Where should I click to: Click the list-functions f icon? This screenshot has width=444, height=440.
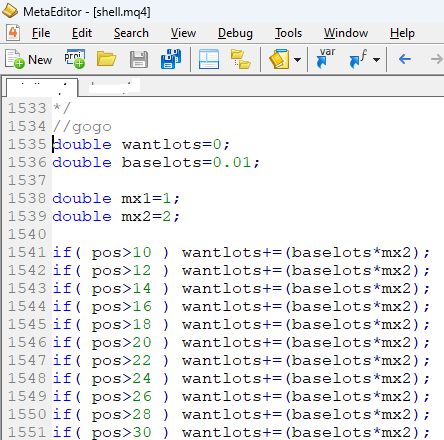[x=358, y=59]
